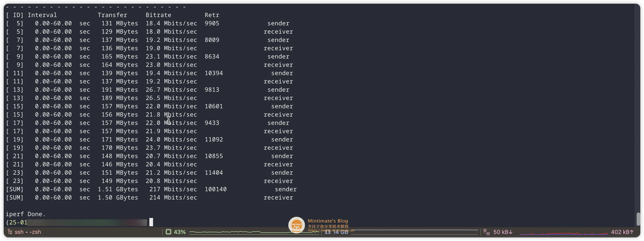644x241 pixels.
Task: Click the 'iperf Done.' line
Action: click(x=26, y=214)
